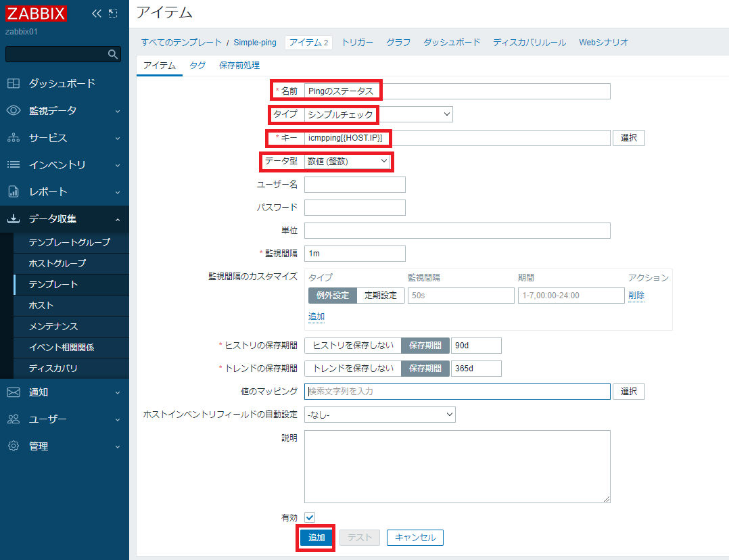This screenshot has height=560, width=729.
Task: Enable the 有効 checkbox
Action: (x=309, y=517)
